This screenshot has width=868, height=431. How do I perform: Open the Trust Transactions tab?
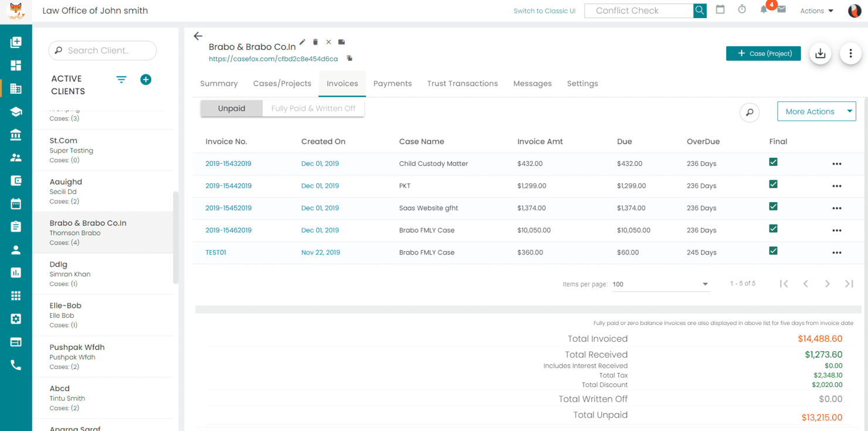click(x=462, y=83)
